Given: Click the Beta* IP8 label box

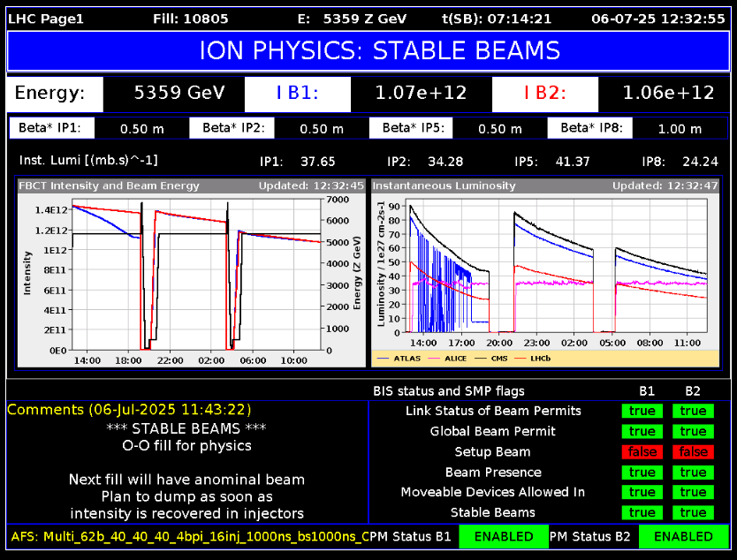Looking at the screenshot, I should [x=590, y=128].
